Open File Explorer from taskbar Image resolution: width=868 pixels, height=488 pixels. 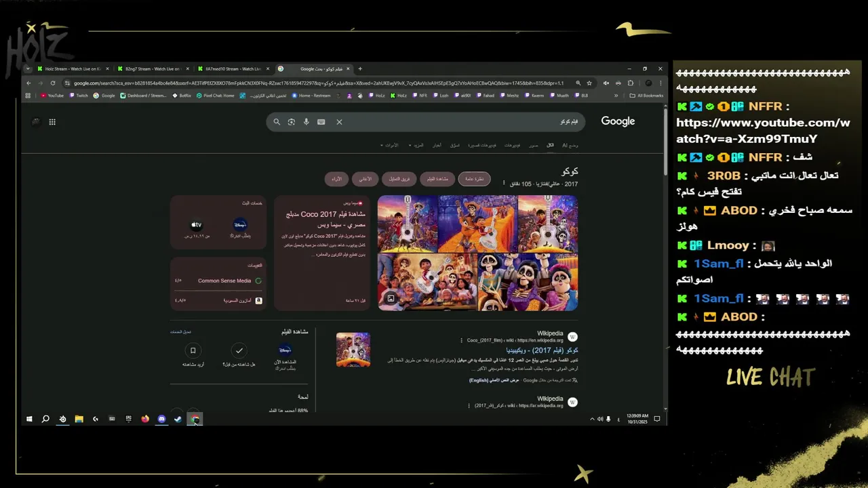pyautogui.click(x=79, y=420)
